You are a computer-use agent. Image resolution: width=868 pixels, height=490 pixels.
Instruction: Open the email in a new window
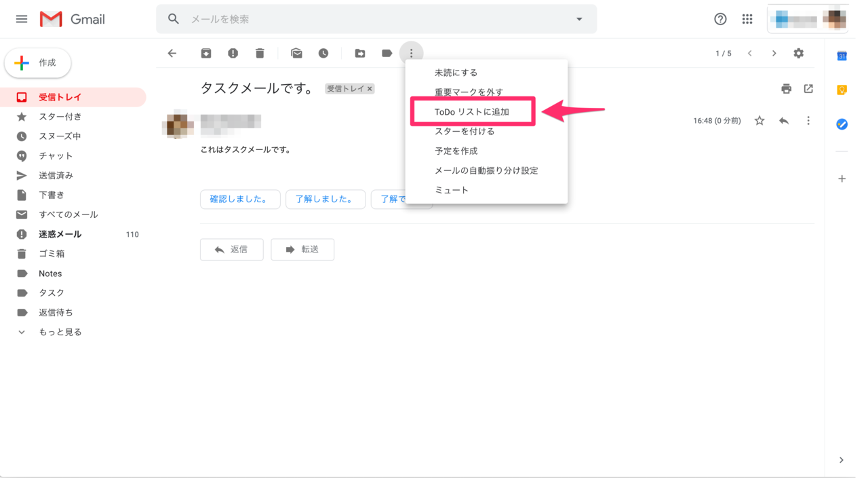pos(808,88)
